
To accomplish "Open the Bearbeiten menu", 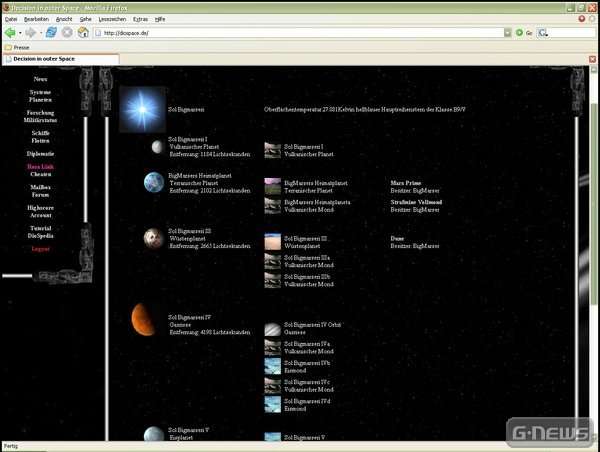I will [36, 19].
